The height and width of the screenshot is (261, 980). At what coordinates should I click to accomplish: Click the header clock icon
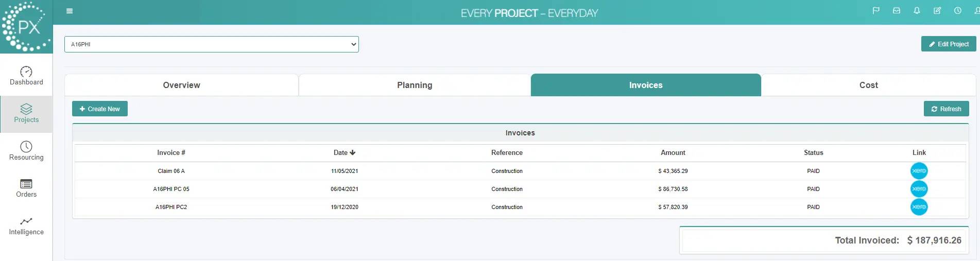click(x=957, y=11)
